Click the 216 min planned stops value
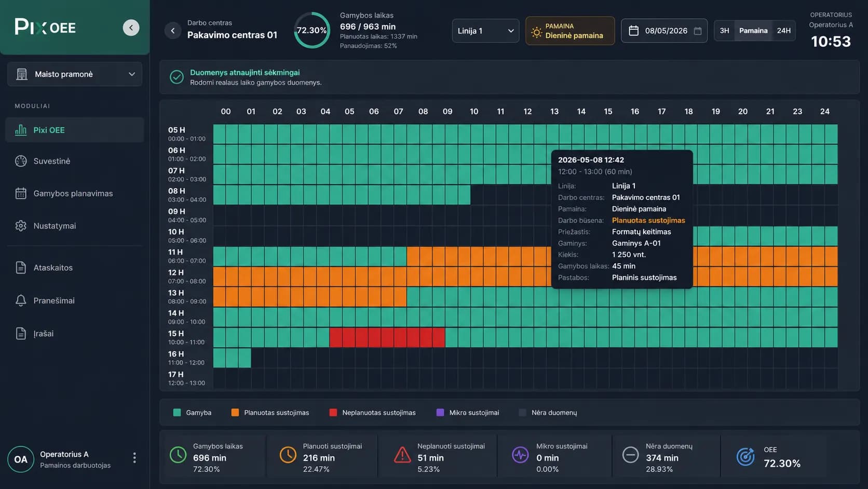Screen dimensions: 868x489 [x=319, y=458]
